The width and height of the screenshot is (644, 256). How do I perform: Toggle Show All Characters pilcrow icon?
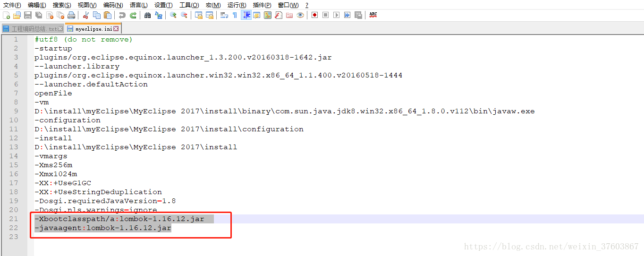(235, 15)
